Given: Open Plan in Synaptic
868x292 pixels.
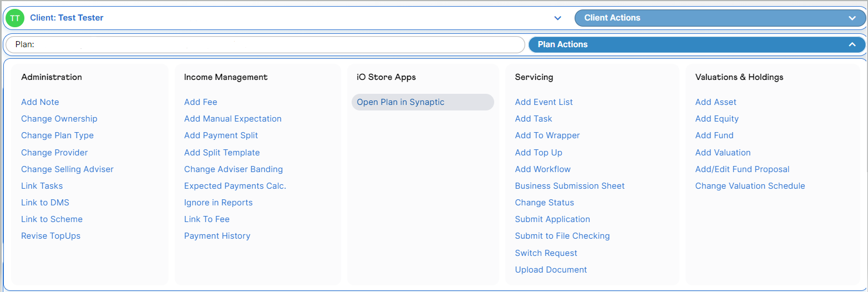Looking at the screenshot, I should pos(400,102).
